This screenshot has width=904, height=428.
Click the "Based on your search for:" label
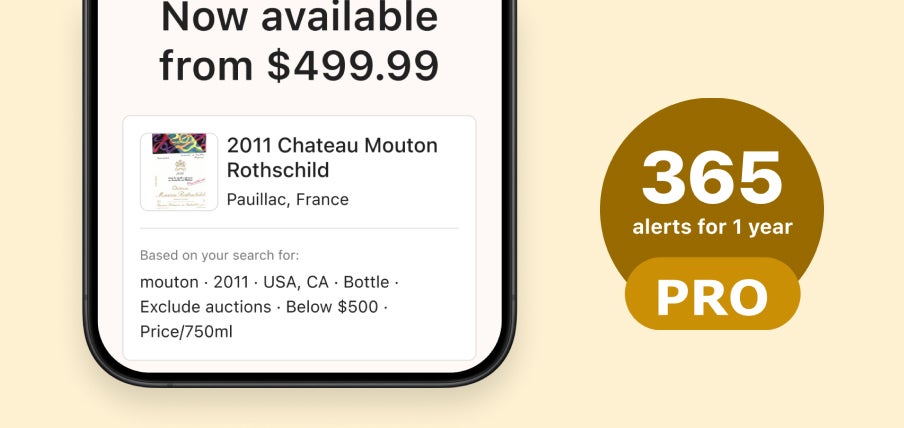coord(219,256)
